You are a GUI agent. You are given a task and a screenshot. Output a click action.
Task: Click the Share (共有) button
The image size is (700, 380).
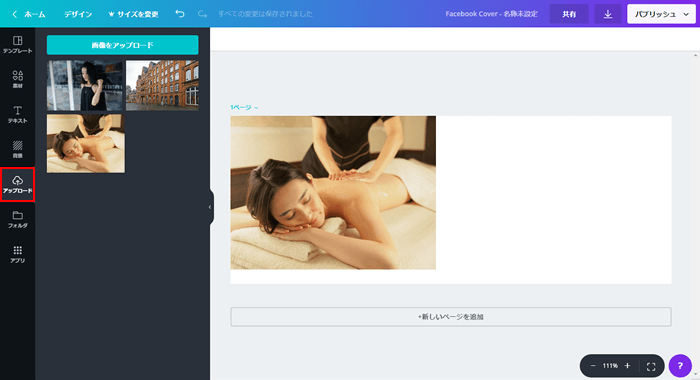[x=569, y=14]
